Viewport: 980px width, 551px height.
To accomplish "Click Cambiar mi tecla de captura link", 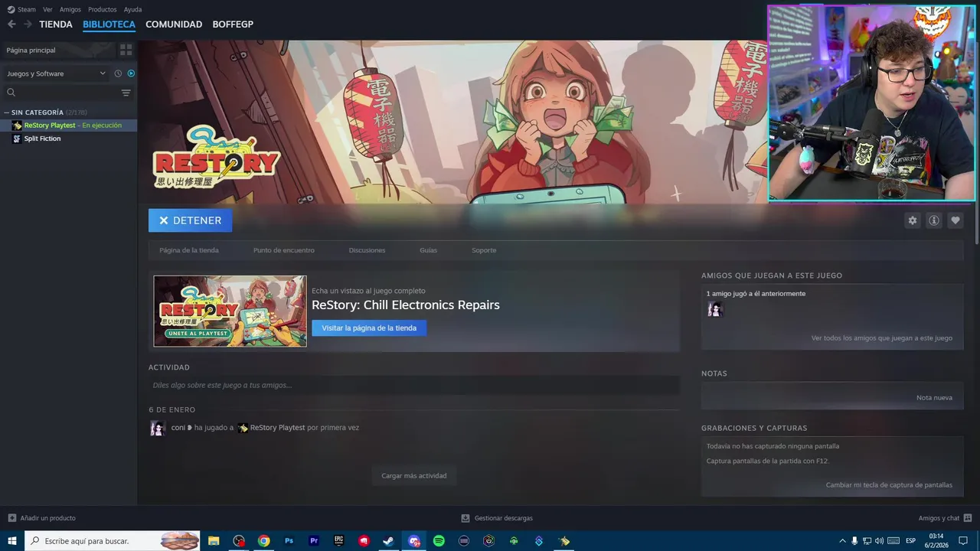I will (889, 485).
